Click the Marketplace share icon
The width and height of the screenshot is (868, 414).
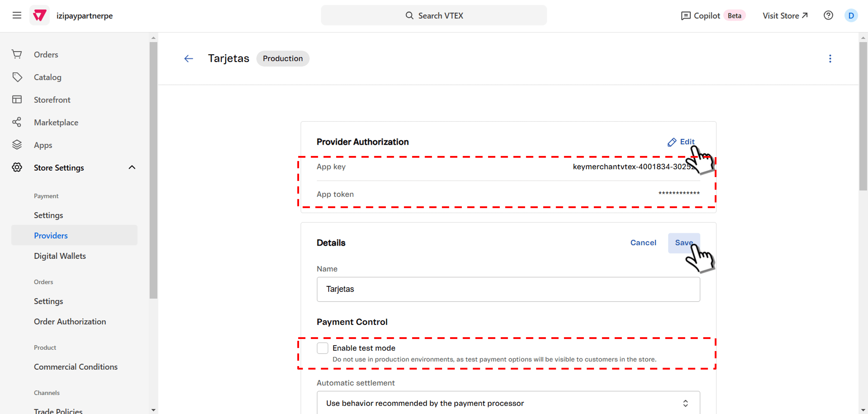17,122
